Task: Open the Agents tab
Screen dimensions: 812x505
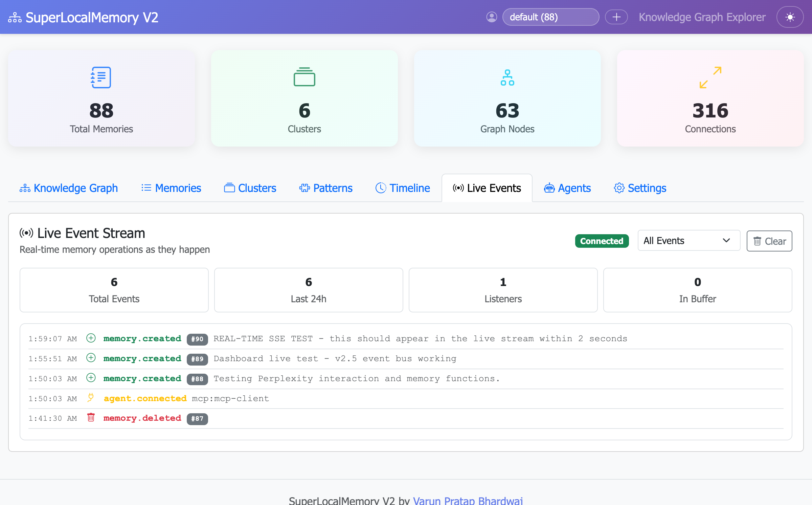Action: point(567,188)
